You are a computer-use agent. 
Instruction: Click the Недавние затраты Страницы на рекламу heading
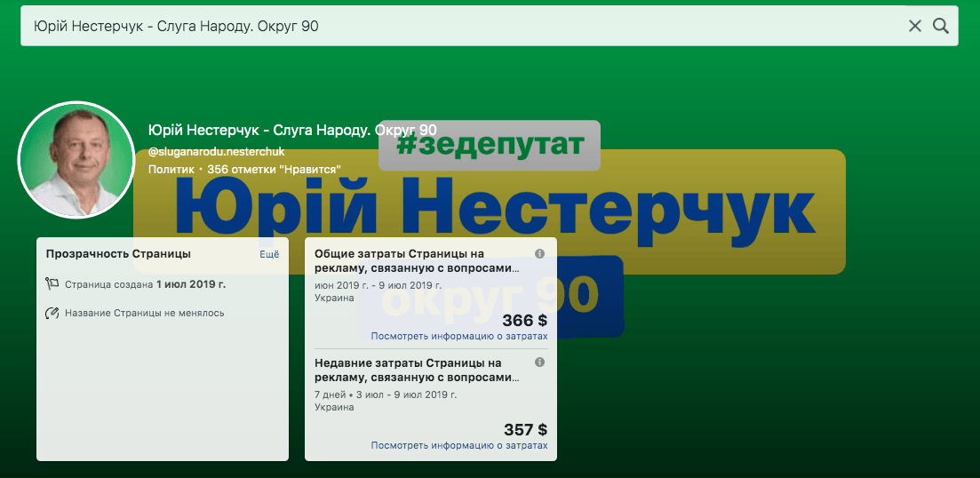click(x=417, y=370)
